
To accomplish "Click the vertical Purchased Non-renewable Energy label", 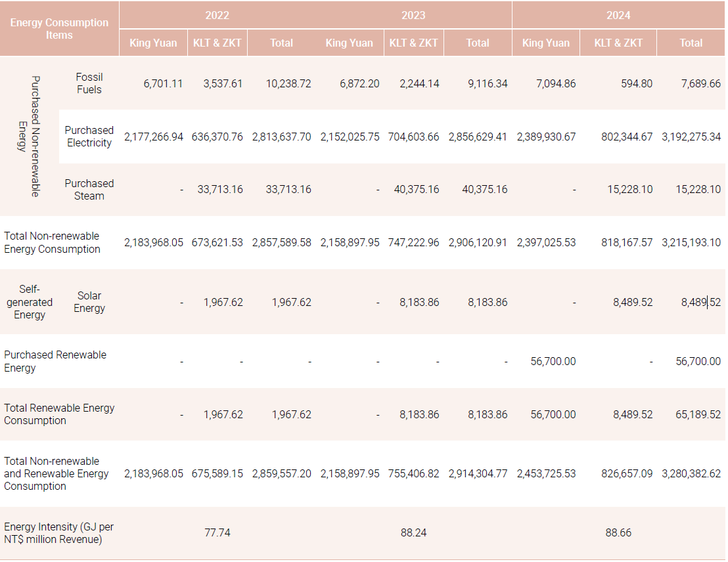I will 30,136.
